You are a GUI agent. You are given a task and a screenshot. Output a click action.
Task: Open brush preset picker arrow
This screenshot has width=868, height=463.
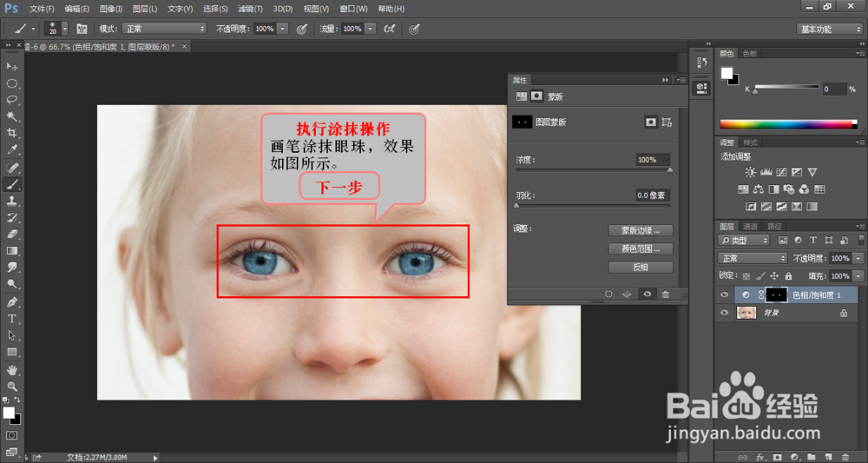(65, 29)
